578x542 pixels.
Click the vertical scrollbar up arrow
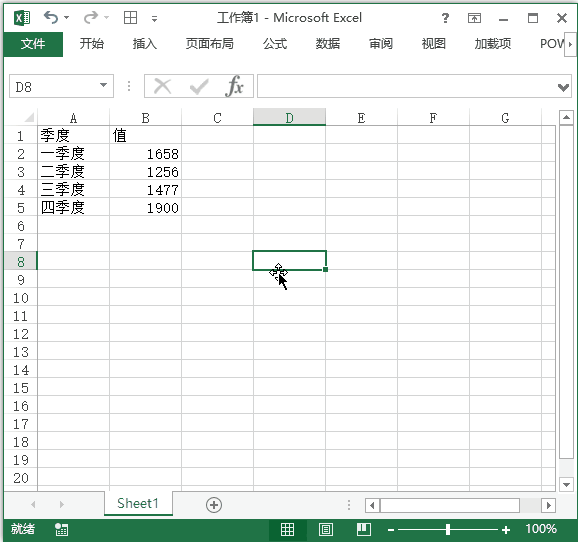566,118
